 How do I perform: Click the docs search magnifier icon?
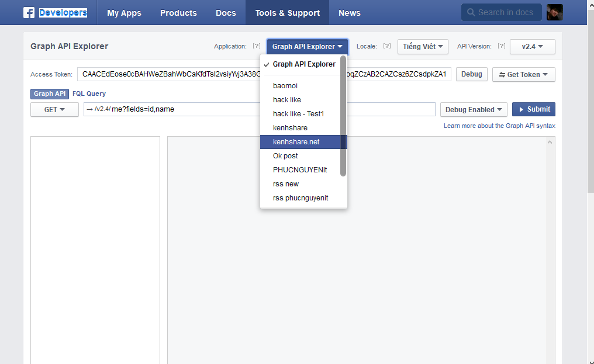[471, 12]
